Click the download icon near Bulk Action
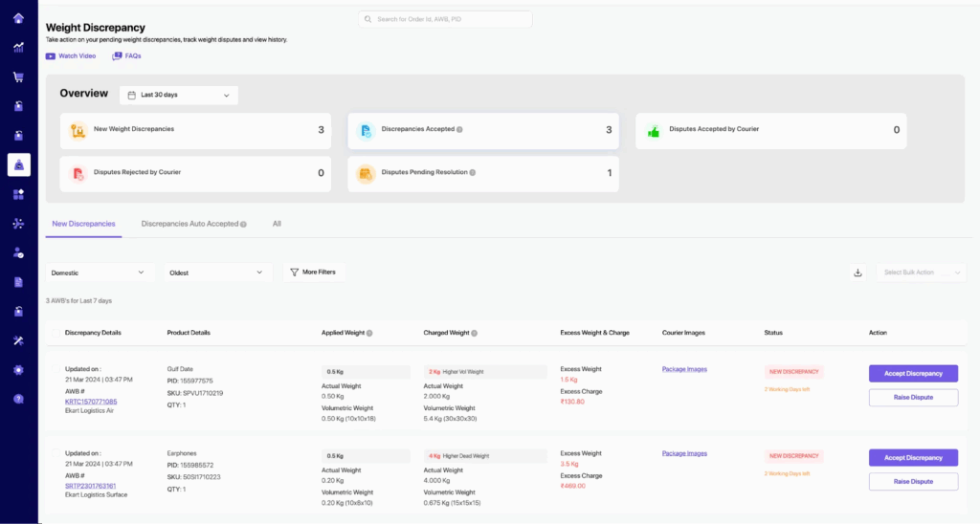 point(857,273)
